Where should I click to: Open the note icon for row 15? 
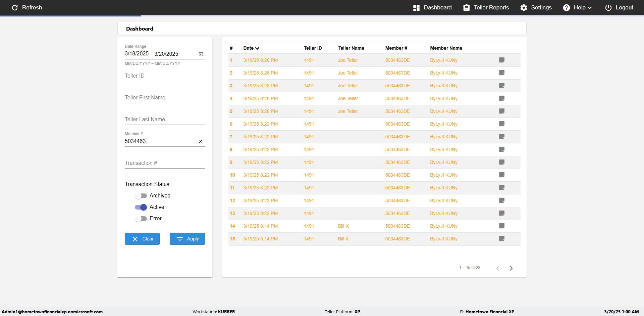[x=502, y=239]
